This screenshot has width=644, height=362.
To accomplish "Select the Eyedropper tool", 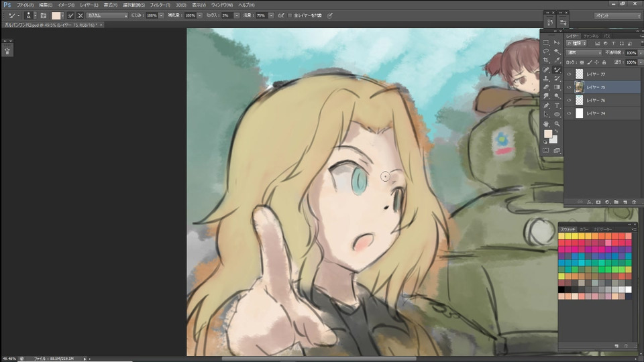I will click(557, 60).
